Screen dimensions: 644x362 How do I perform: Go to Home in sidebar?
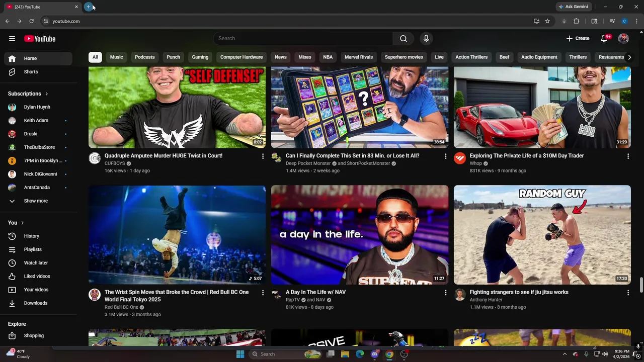coord(38,58)
